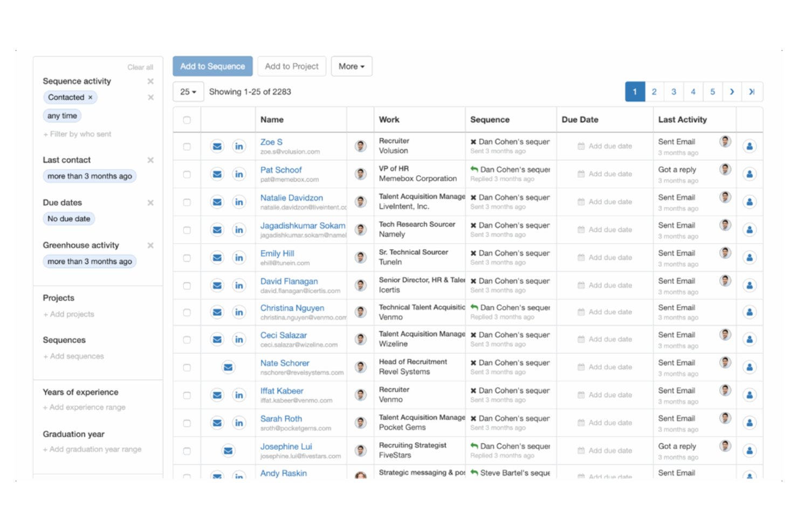Viewport: 798px width, 532px height.
Task: Go to page 2
Action: pyautogui.click(x=654, y=92)
